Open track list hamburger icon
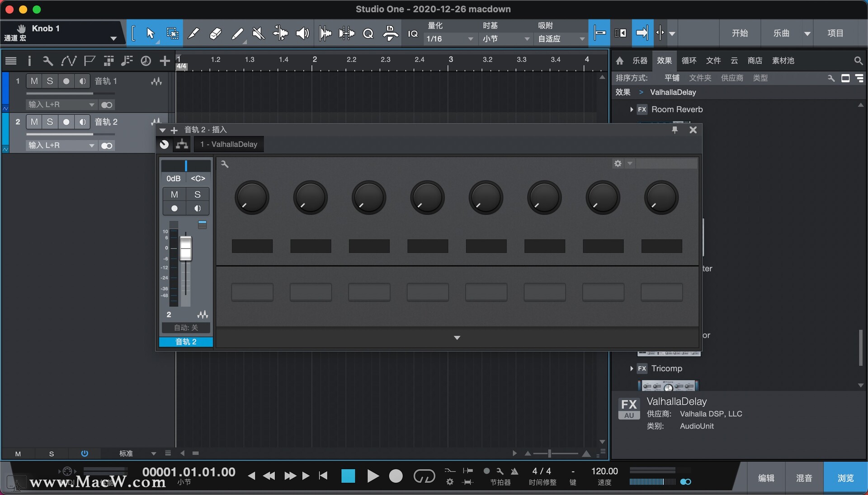 (x=11, y=61)
